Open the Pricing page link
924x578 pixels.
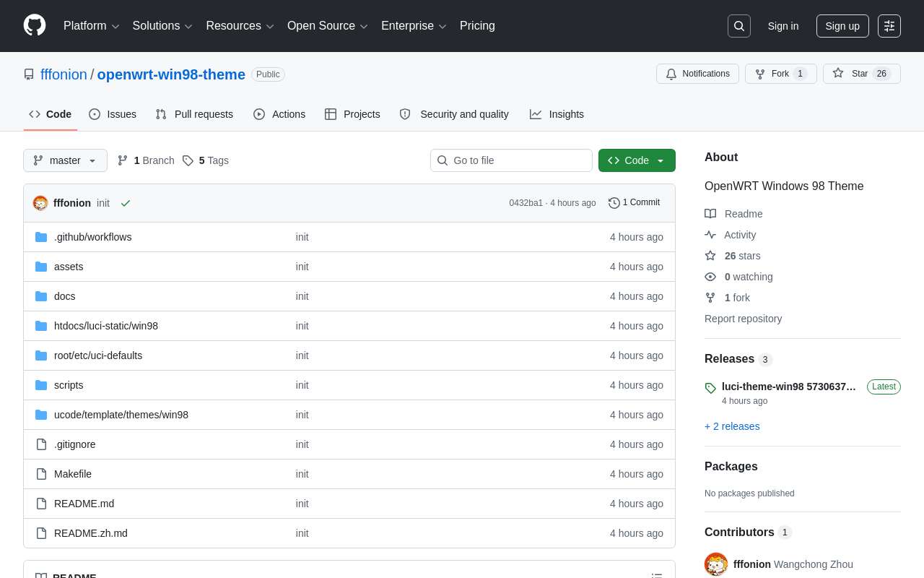point(477,26)
